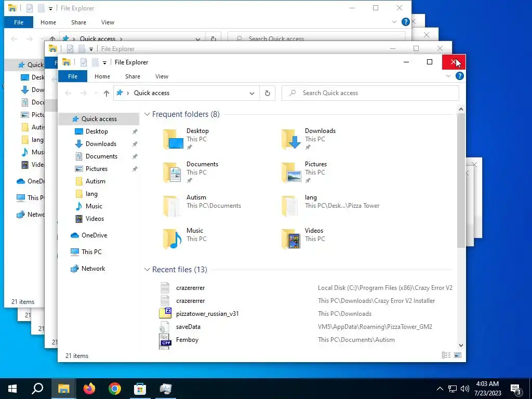532x399 pixels.
Task: Open the Downloads folder in Frequent folders
Action: tap(309, 139)
